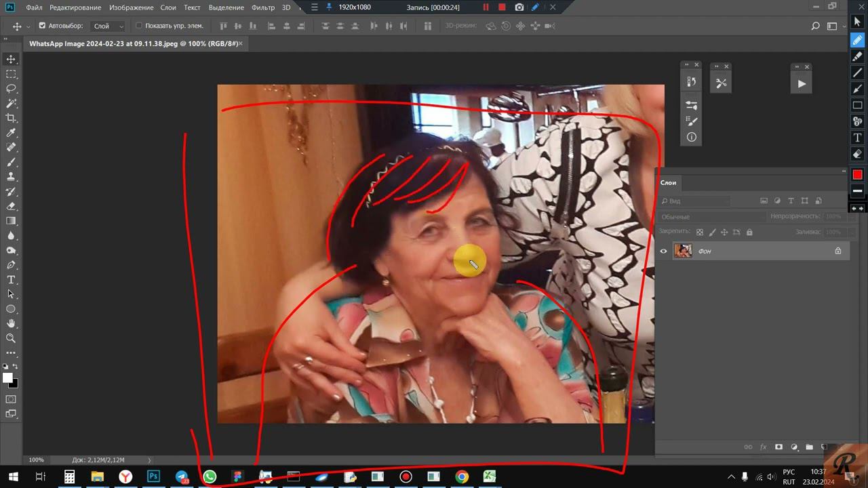Viewport: 868px width, 488px height.
Task: Swap foreground and background colors
Action: coord(15,367)
